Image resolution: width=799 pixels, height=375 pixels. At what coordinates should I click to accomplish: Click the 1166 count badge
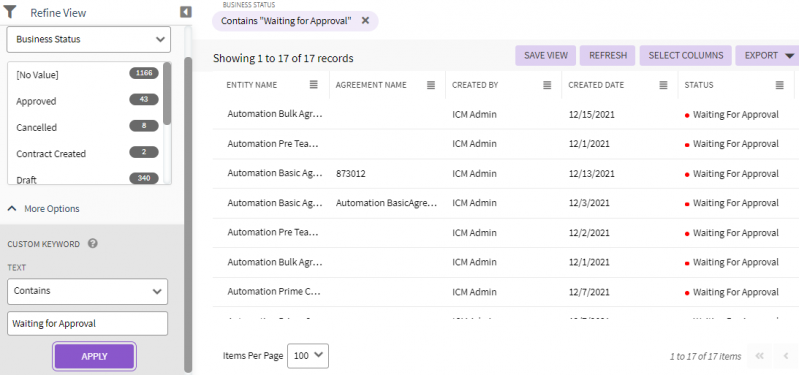click(144, 73)
